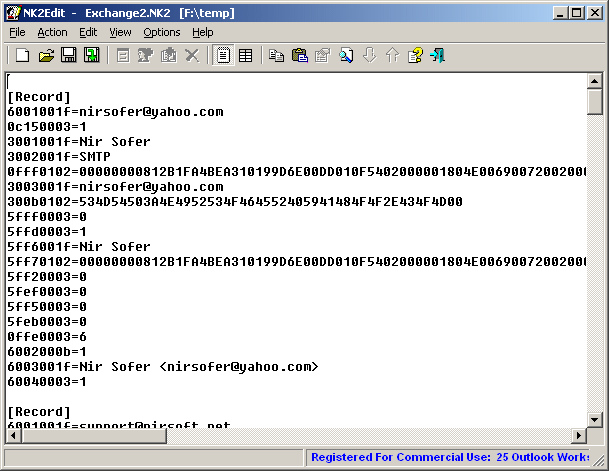Switch to the table grid view icon
The image size is (609, 471).
[245, 55]
